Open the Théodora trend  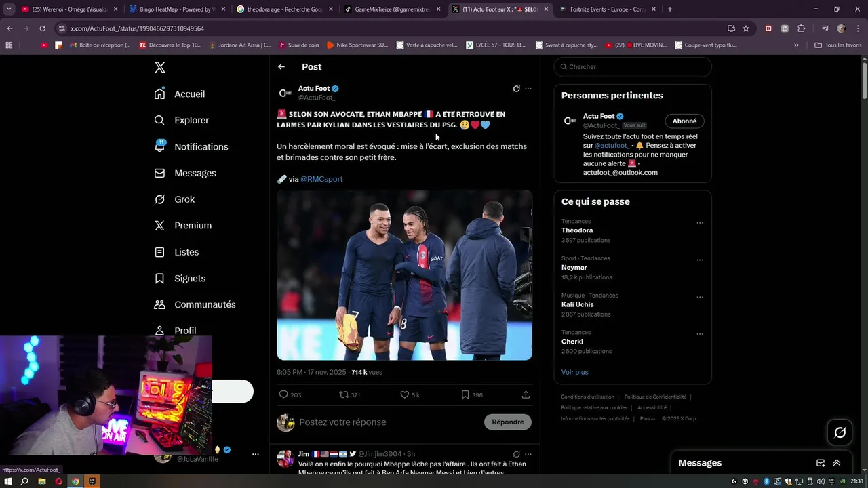(x=577, y=230)
